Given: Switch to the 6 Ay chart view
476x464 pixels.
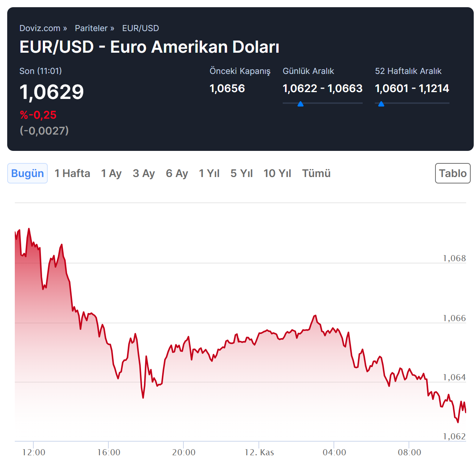Looking at the screenshot, I should pyautogui.click(x=177, y=173).
